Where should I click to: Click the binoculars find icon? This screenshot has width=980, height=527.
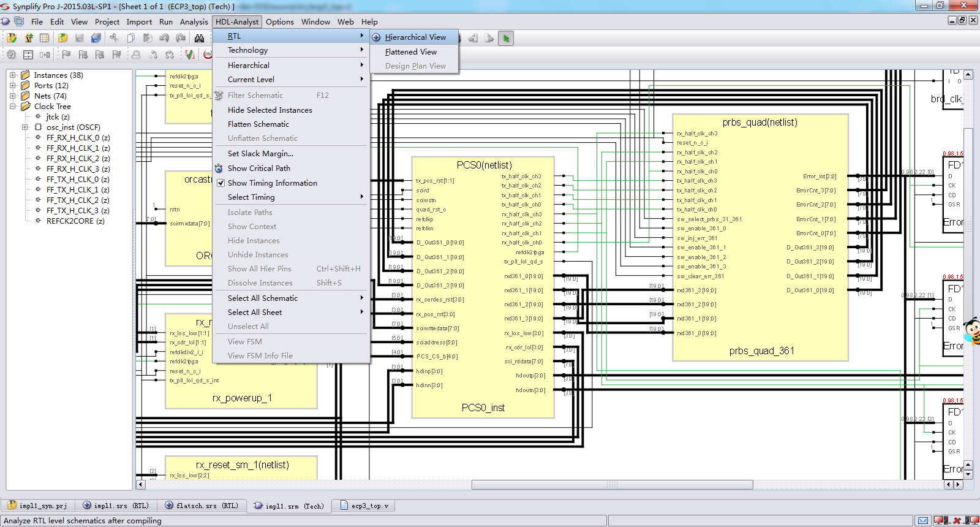[x=199, y=38]
